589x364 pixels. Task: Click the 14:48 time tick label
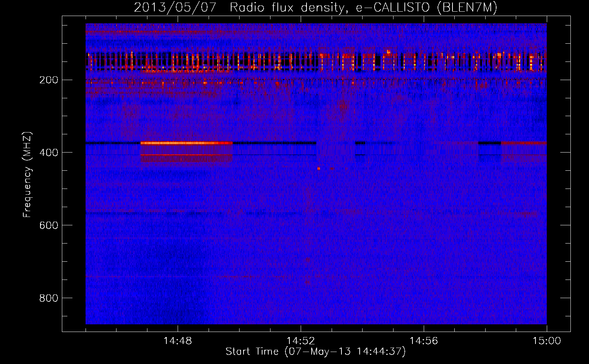(x=178, y=341)
